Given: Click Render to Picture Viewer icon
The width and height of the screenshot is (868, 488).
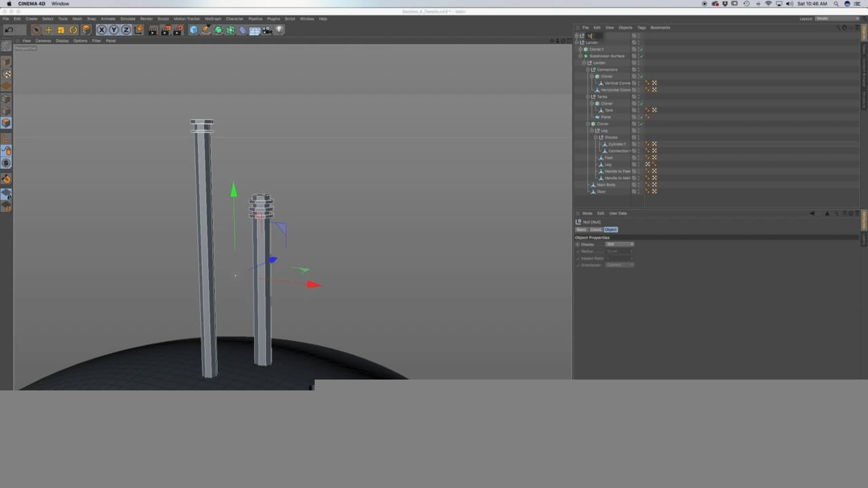Looking at the screenshot, I should [165, 30].
